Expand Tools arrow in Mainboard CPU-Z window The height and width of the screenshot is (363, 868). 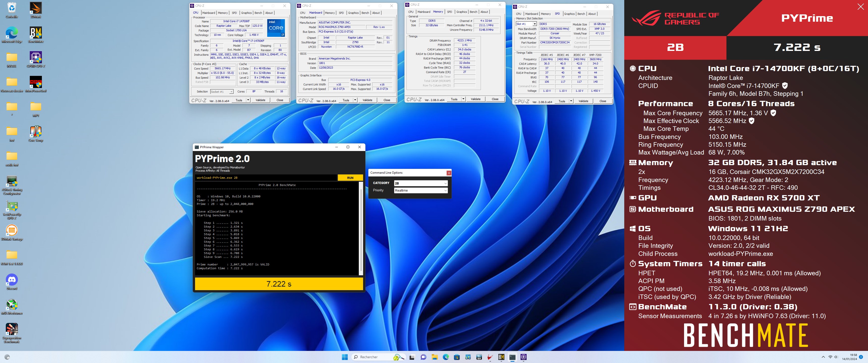(x=355, y=100)
